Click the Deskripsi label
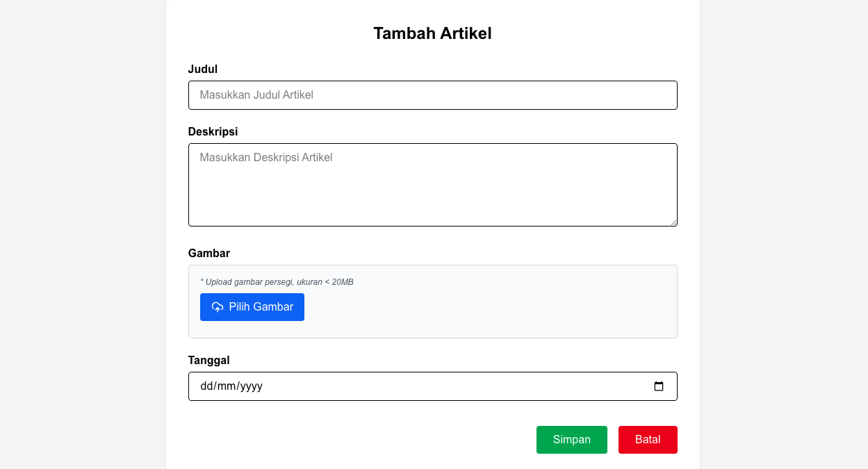Viewport: 868px width, 469px height. [213, 131]
